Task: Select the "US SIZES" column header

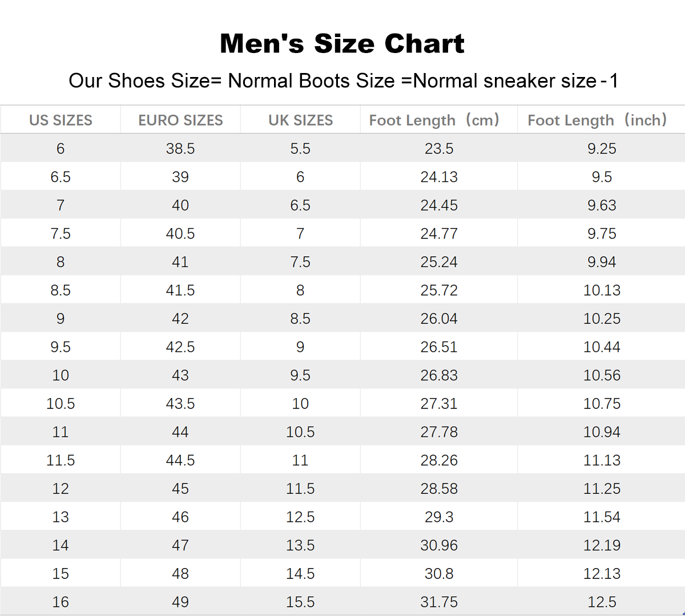Action: tap(61, 120)
